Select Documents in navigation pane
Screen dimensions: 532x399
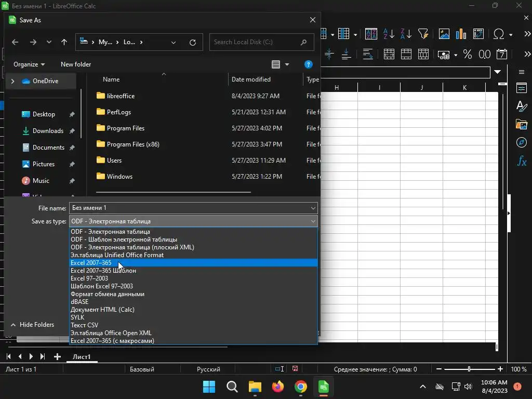tap(48, 148)
